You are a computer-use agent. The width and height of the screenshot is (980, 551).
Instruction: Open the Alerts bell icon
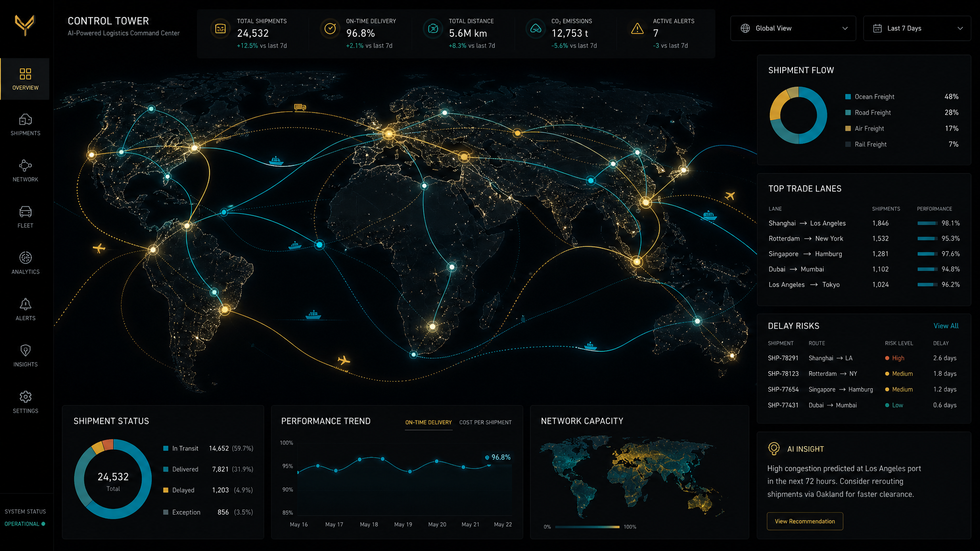pos(25,304)
